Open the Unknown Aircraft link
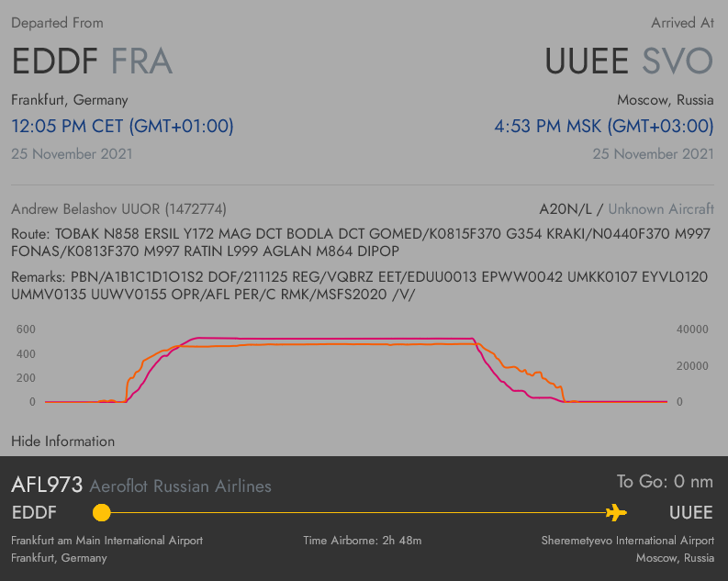Viewport: 728px width, 581px height. [x=661, y=209]
